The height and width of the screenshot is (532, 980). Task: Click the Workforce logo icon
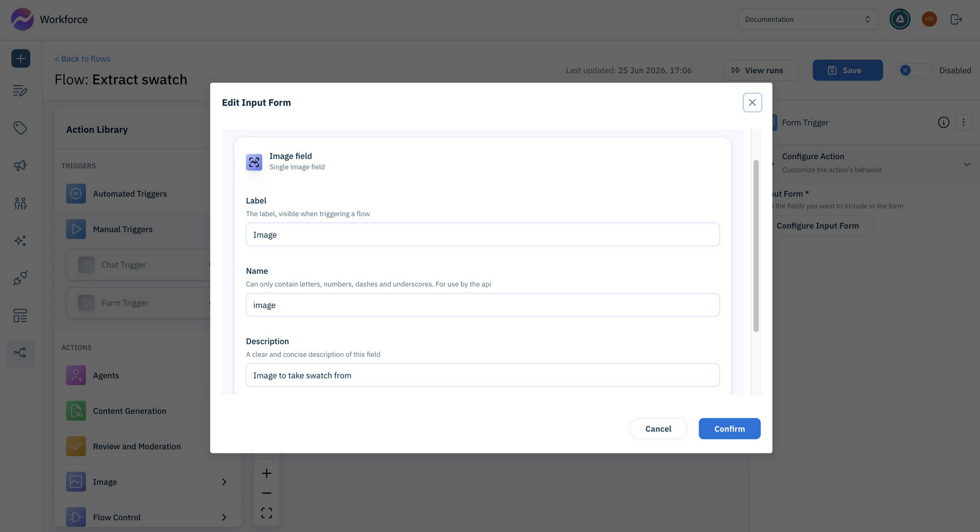tap(22, 19)
